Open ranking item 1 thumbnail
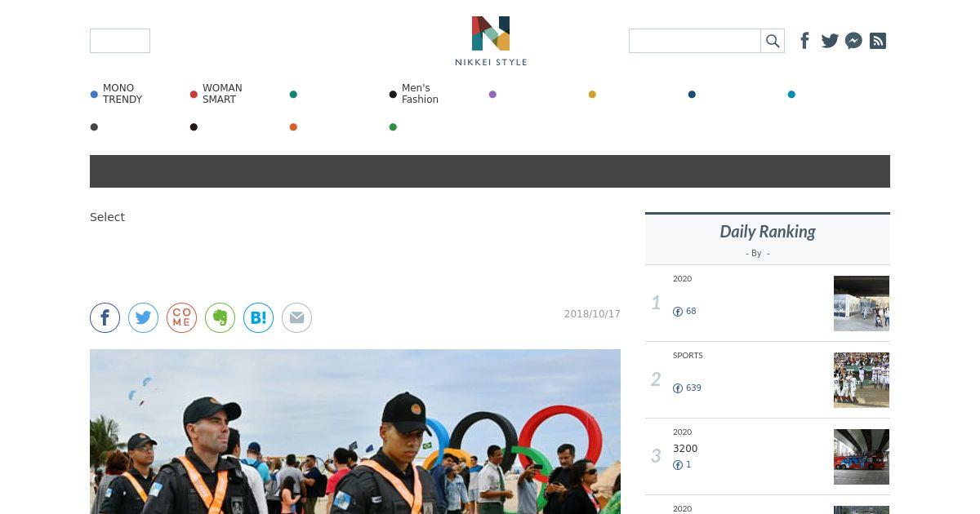The height and width of the screenshot is (514, 980). (862, 304)
